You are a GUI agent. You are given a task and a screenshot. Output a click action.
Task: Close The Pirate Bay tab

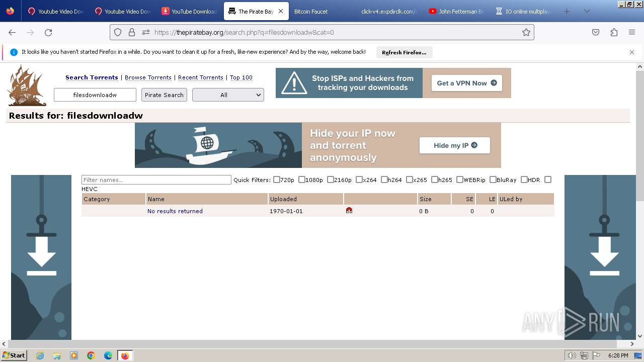281,11
